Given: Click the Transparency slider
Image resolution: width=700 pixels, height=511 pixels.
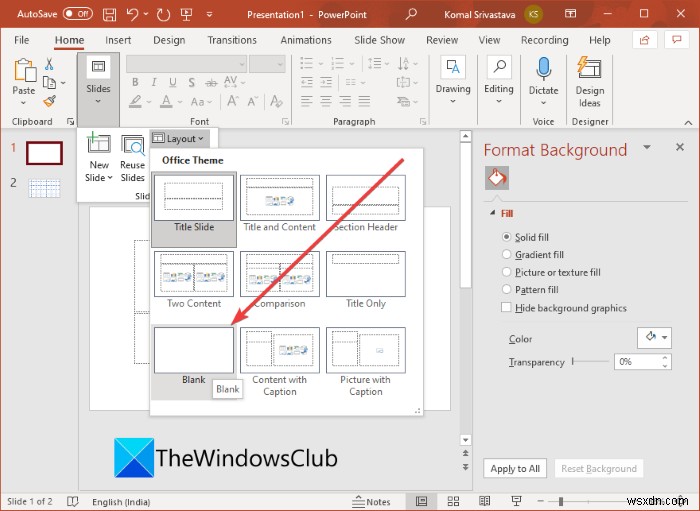Looking at the screenshot, I should (590, 361).
